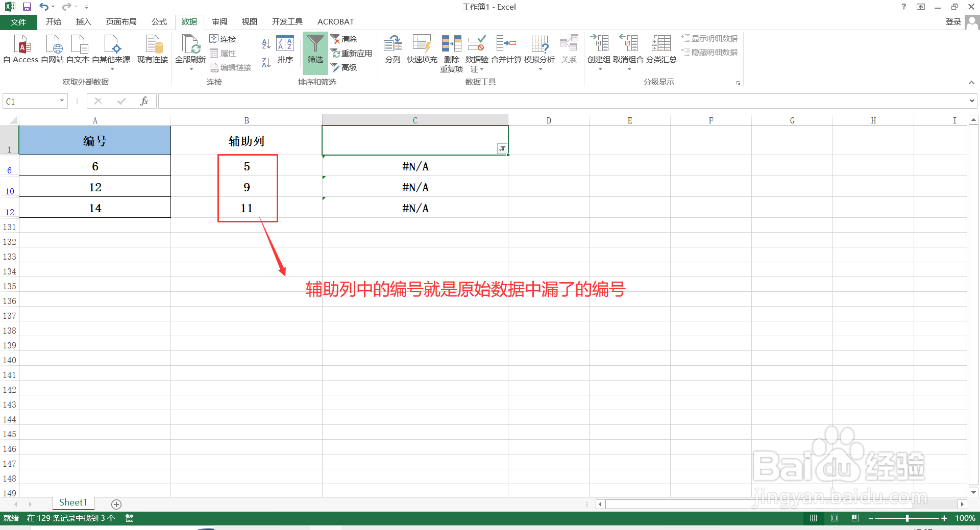Click the From Access (自 Access) icon
The height and width of the screenshot is (530, 980).
click(x=21, y=49)
